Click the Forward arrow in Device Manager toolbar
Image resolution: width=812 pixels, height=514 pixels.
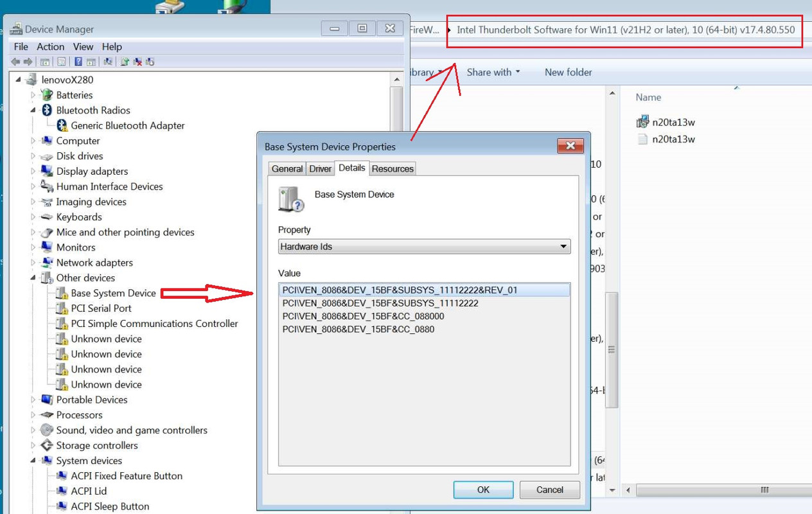(28, 62)
